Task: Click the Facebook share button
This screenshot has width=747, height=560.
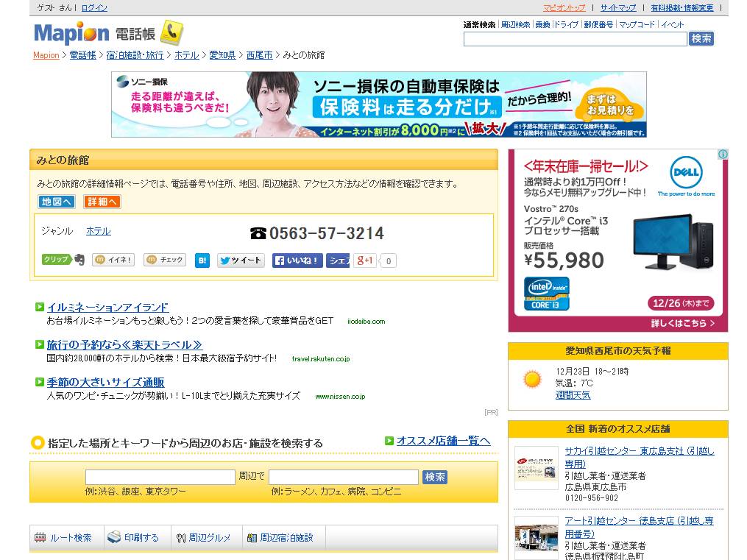Action: coord(338,260)
